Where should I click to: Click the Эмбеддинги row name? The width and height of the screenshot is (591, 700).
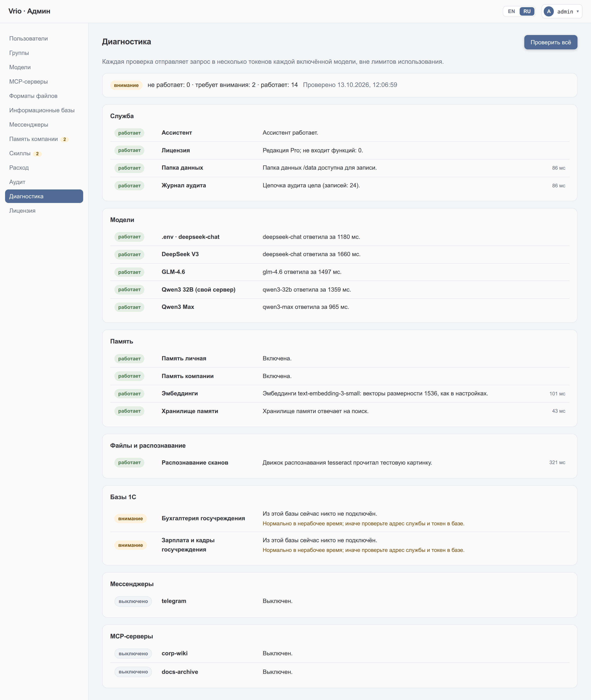pos(180,393)
